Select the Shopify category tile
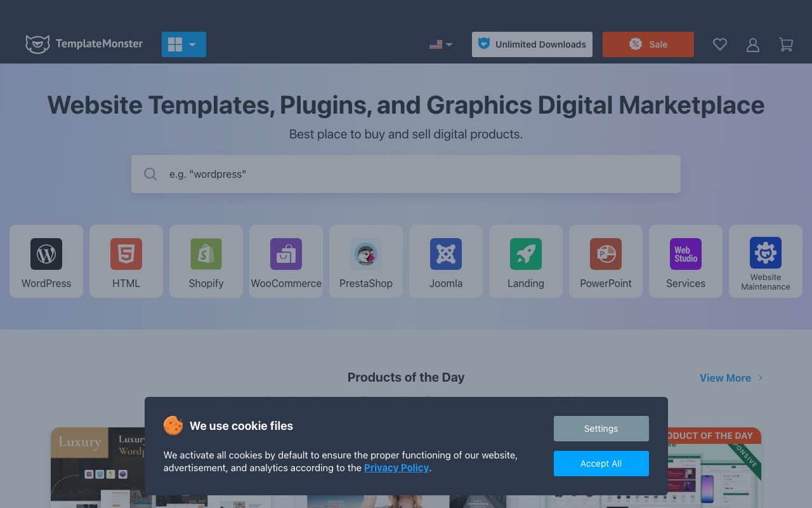This screenshot has width=812, height=508. coord(206,261)
